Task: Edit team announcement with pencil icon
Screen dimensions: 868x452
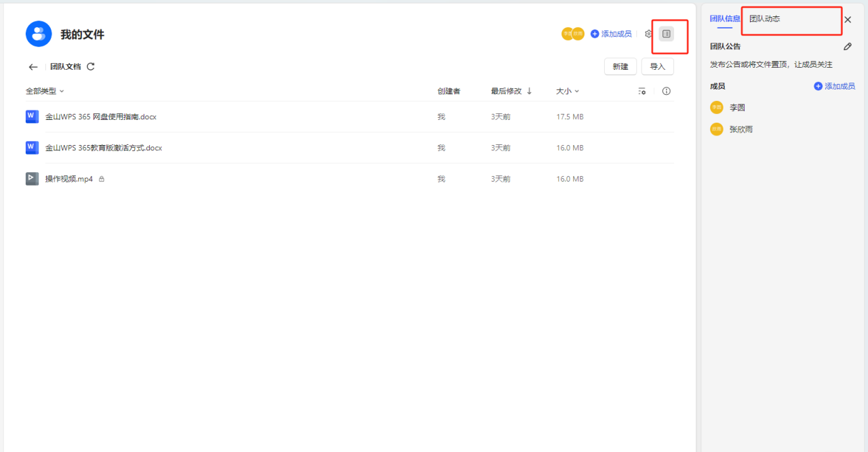Action: (x=847, y=47)
